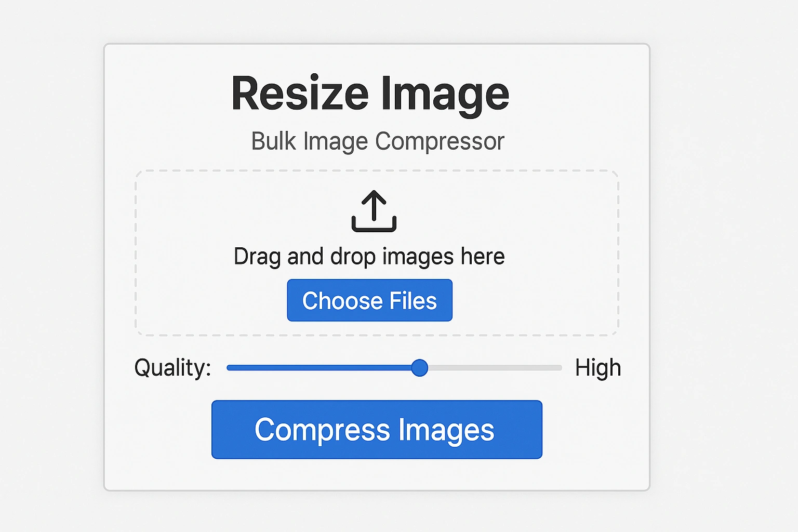
Task: Set quality to maximum at slider's right end
Action: point(561,368)
